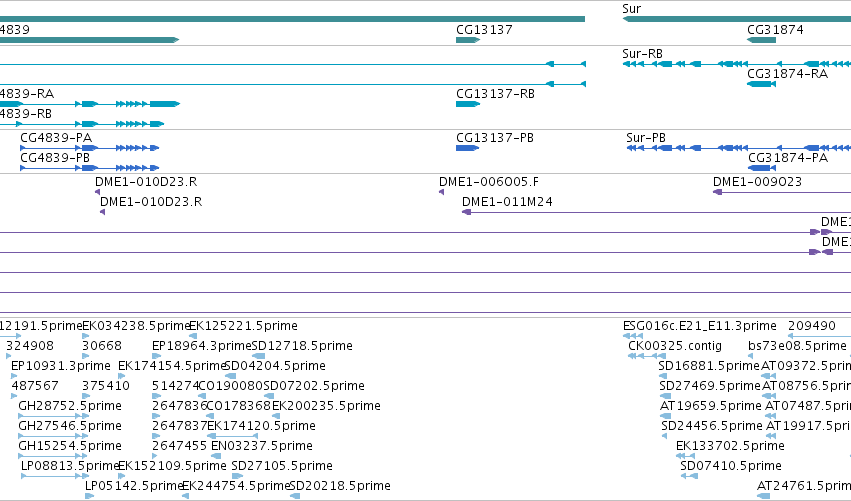
Task: Click the SD27469.5prime EST label
Action: pyautogui.click(x=710, y=386)
